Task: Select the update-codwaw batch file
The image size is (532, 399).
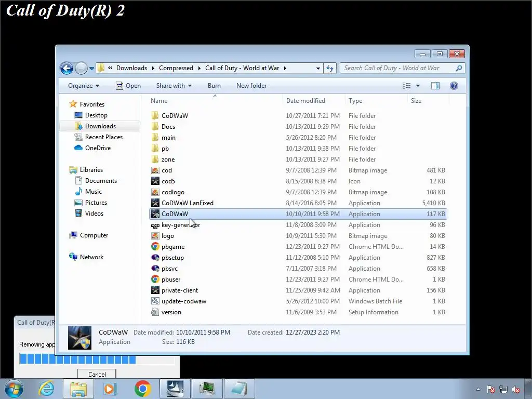Action: pos(298,301)
